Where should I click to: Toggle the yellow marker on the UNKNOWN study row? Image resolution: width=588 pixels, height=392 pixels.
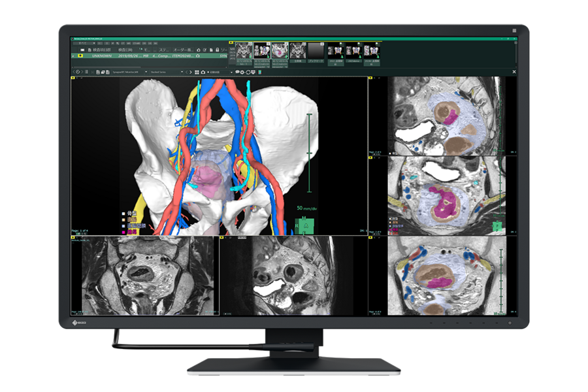[80, 56]
